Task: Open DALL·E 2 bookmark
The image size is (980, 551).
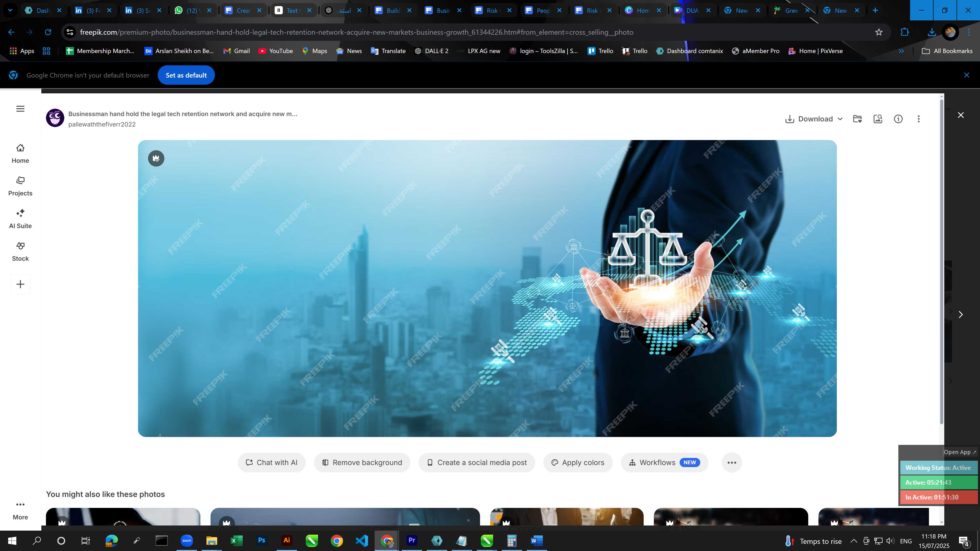Action: coord(431,51)
